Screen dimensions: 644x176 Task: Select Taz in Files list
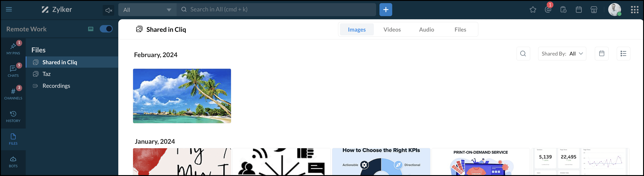[72, 74]
